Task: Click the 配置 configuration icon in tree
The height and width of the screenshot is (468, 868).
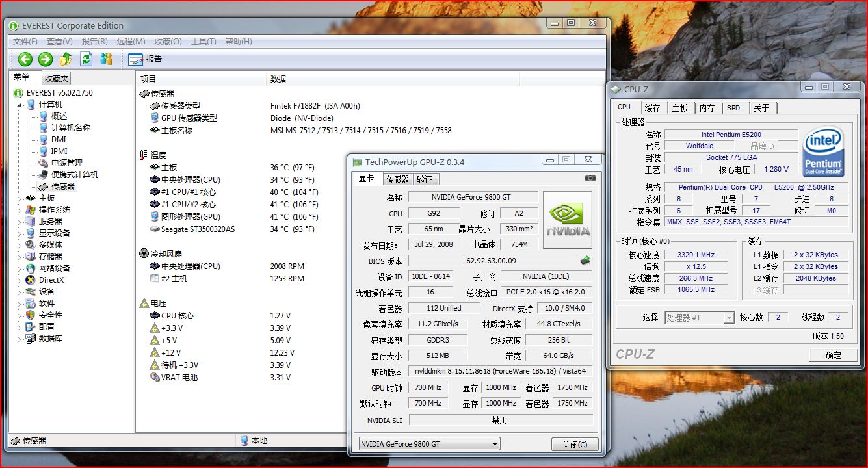Action: (31, 327)
